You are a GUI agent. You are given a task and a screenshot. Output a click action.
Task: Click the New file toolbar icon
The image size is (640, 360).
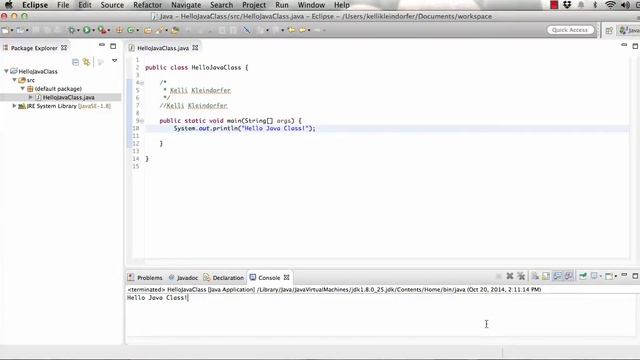click(x=5, y=30)
